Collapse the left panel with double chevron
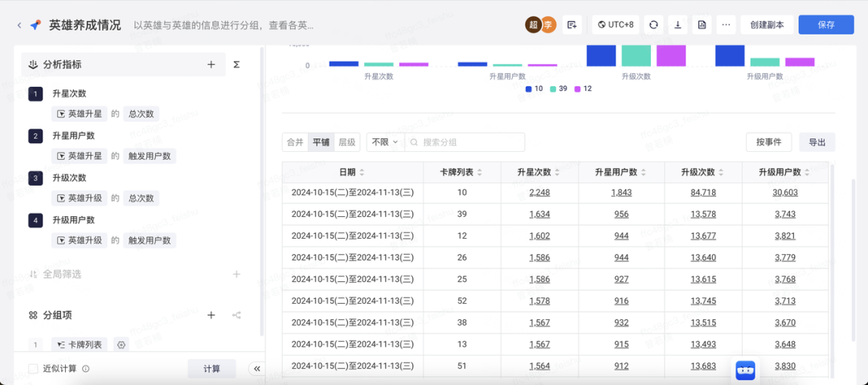Screen dimensions: 868x385 [256, 369]
